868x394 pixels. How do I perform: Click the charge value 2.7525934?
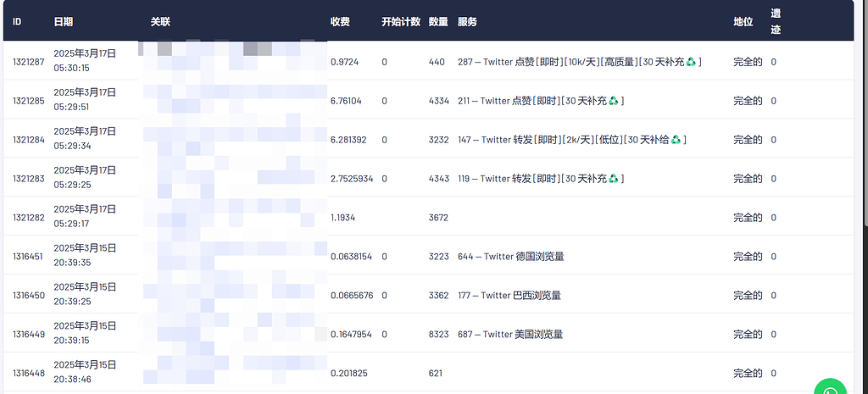click(x=352, y=179)
